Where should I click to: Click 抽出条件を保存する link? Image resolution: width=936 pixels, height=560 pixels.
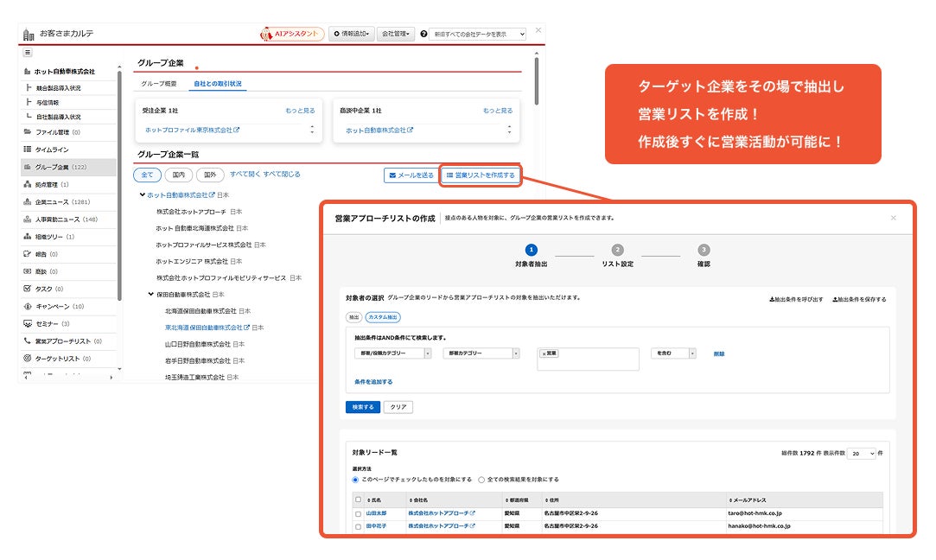point(860,300)
